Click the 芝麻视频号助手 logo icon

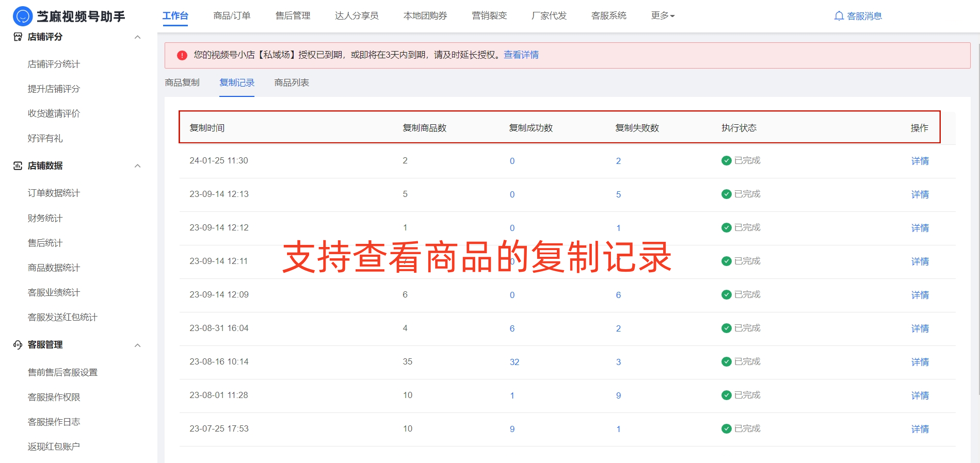[x=22, y=16]
